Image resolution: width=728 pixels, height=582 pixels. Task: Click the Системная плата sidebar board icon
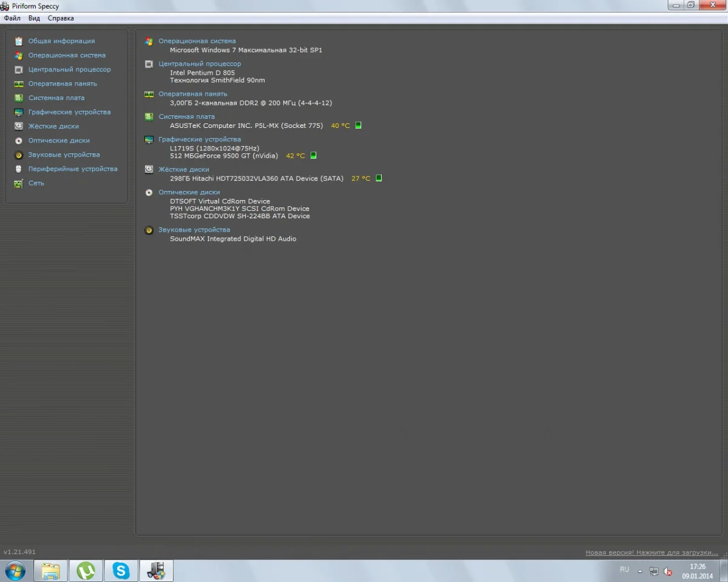click(x=19, y=98)
